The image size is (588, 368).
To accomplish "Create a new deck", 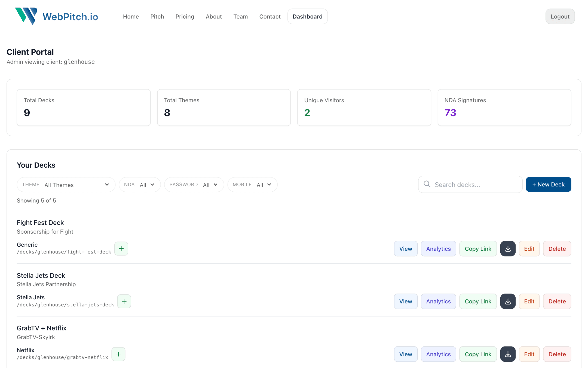I will (x=548, y=184).
